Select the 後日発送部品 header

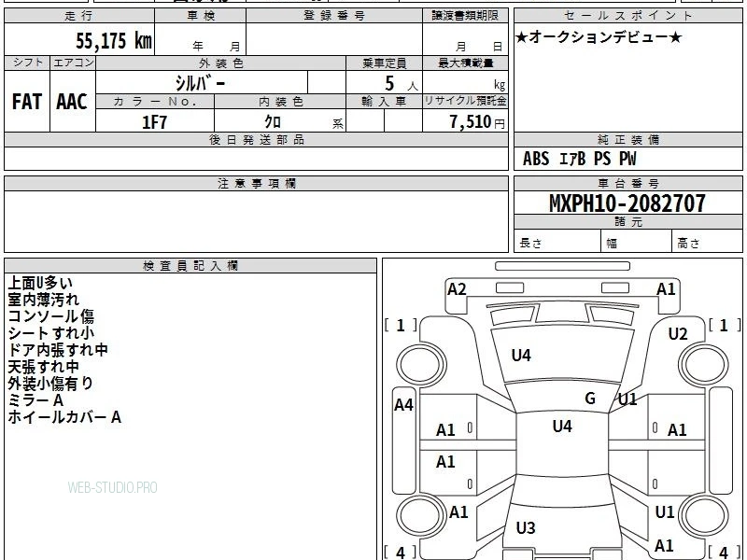coord(256,139)
